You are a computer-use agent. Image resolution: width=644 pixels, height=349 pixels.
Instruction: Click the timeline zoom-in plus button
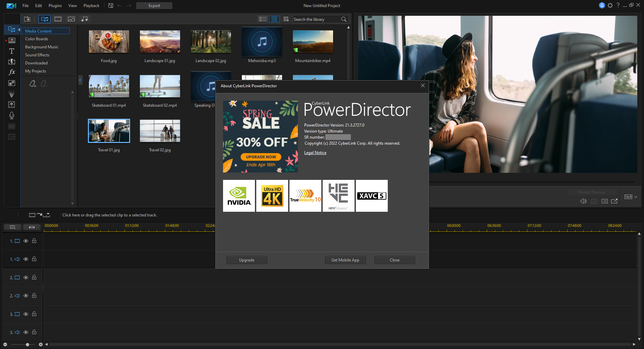point(41,344)
